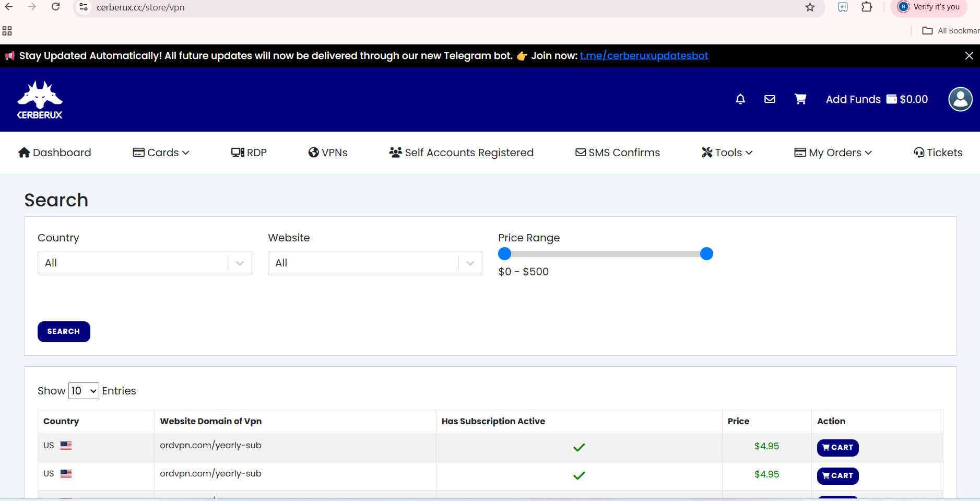Open the shopping cart icon in header

800,99
